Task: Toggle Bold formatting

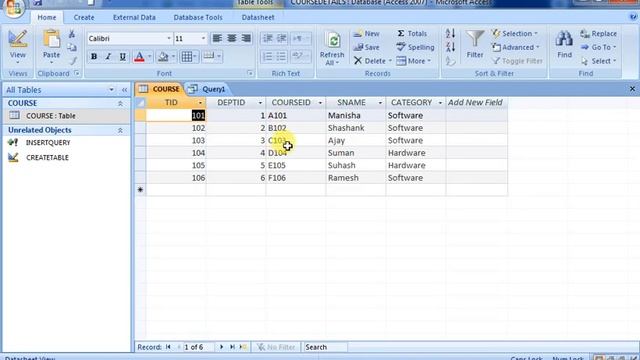Action: tap(94, 57)
